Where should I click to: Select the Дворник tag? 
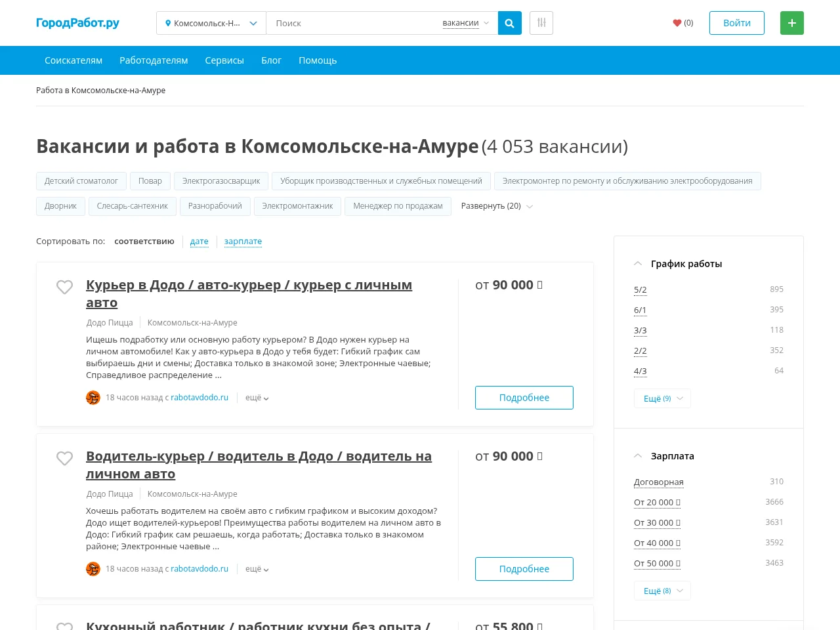[60, 206]
